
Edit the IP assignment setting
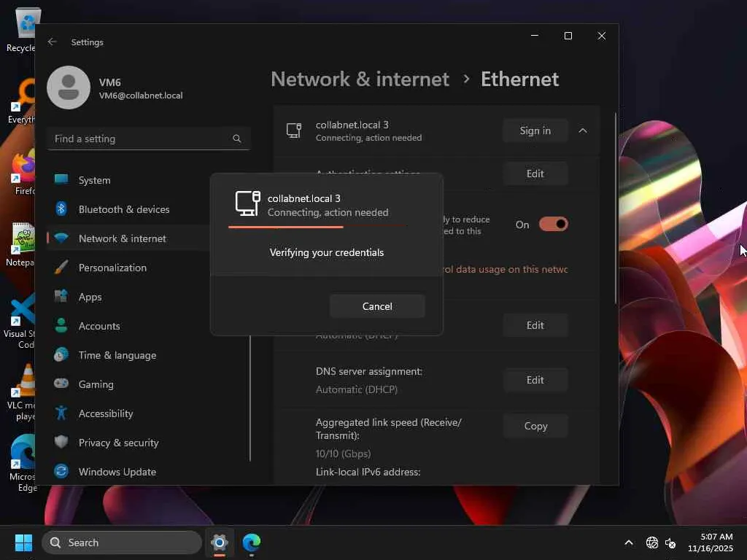(535, 325)
